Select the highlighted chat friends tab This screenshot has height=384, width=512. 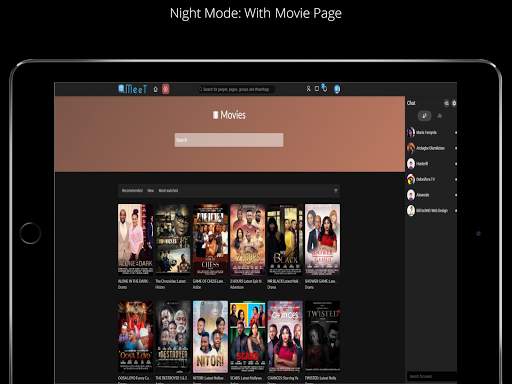424,116
